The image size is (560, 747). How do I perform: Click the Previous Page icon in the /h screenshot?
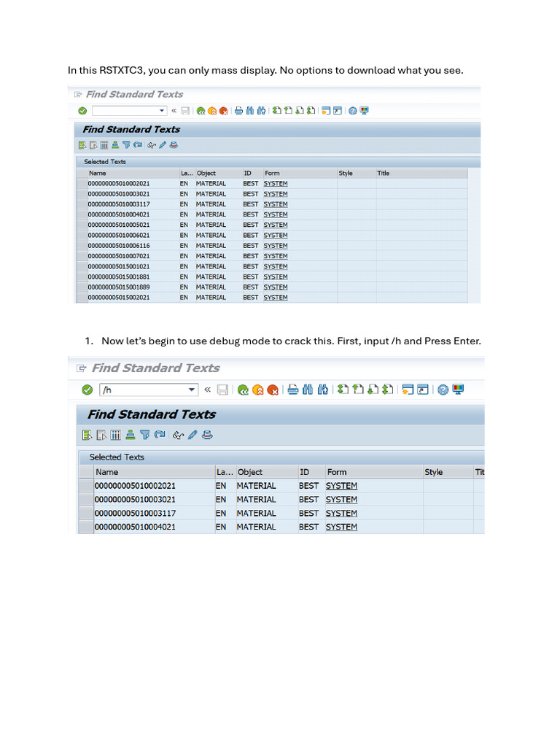(x=358, y=390)
